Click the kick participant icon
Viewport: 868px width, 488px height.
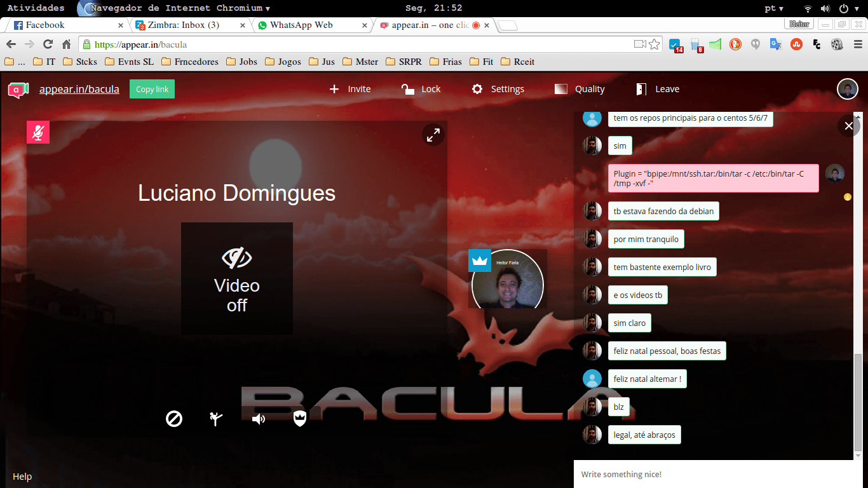pos(216,419)
